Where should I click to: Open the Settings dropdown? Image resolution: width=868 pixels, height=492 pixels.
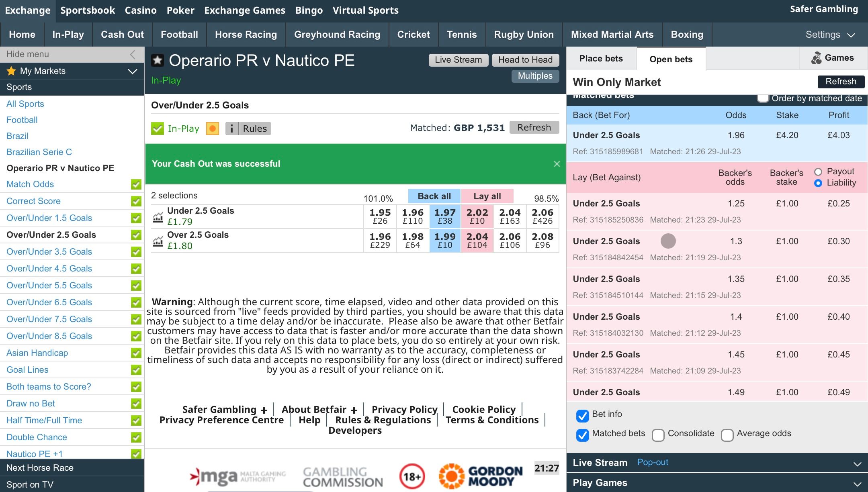coord(830,35)
